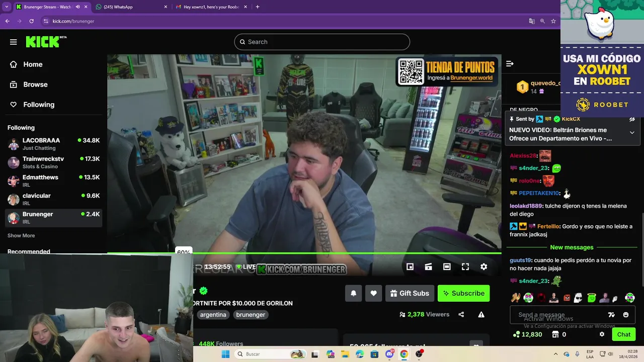The image size is (644, 362).
Task: Click 2,378 Viewers count
Action: (424, 314)
